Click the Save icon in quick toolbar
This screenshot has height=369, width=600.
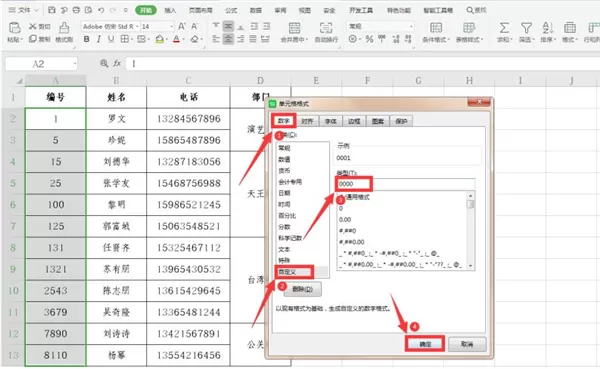point(52,10)
